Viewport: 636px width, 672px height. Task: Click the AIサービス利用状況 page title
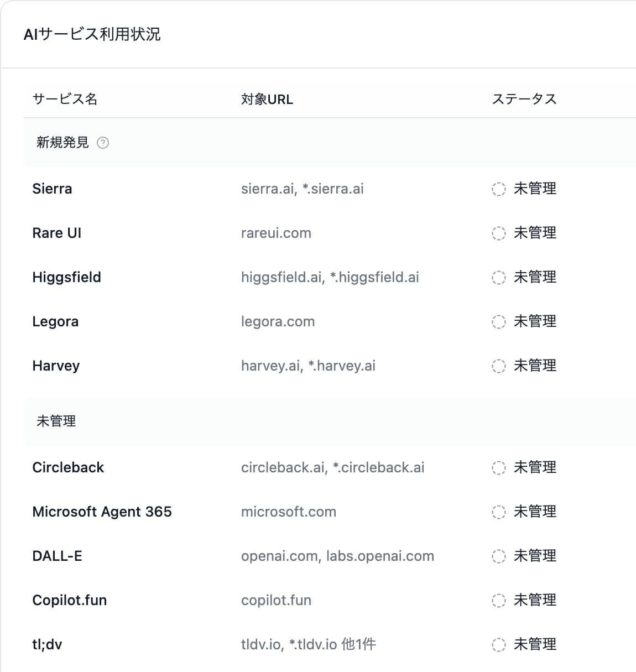tap(92, 34)
